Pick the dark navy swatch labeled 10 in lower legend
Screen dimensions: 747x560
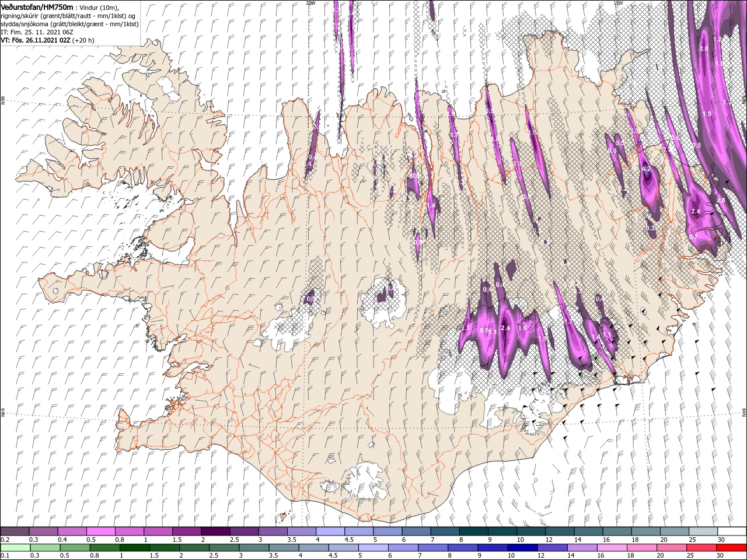pos(522,548)
